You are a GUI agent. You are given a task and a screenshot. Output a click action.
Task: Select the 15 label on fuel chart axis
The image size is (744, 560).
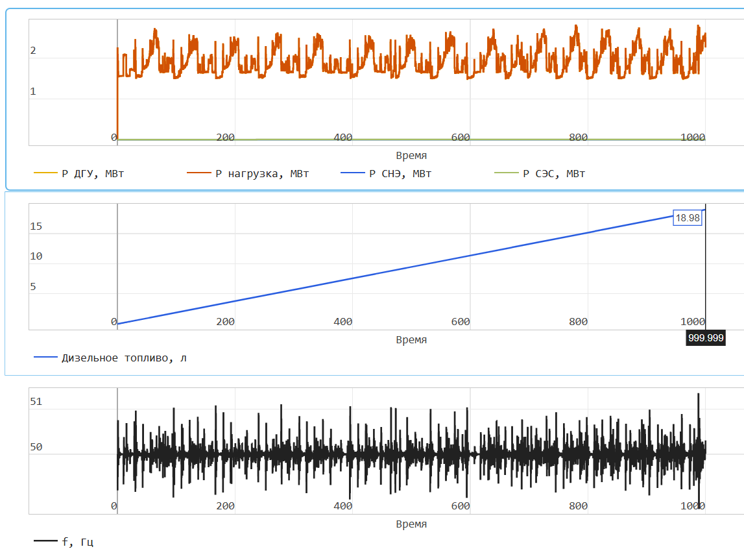tap(36, 226)
